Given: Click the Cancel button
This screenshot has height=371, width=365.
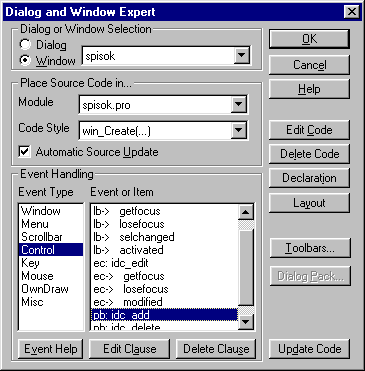Looking at the screenshot, I should (x=309, y=65).
